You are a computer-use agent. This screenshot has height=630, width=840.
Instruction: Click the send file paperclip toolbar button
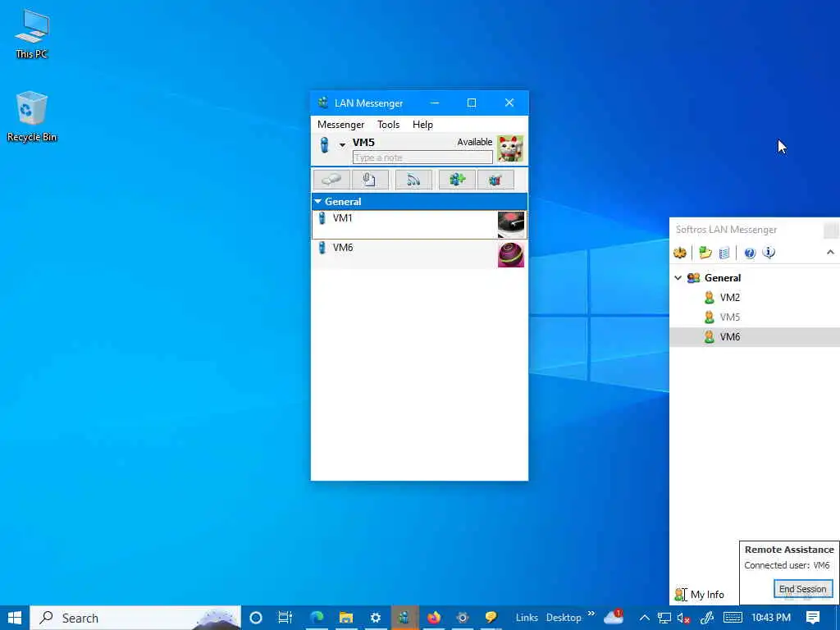pyautogui.click(x=370, y=180)
